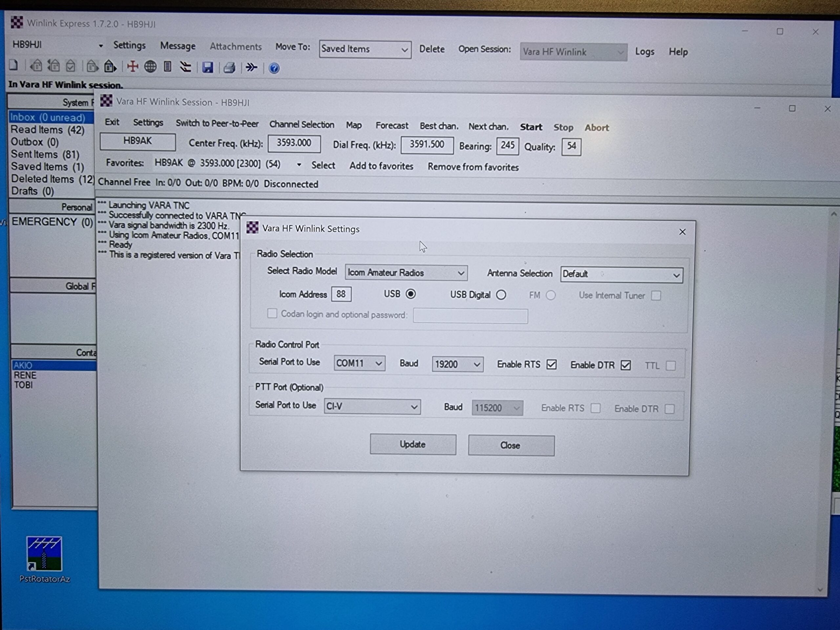Image resolution: width=840 pixels, height=630 pixels.
Task: Select the USB Digital radio button
Action: (501, 295)
